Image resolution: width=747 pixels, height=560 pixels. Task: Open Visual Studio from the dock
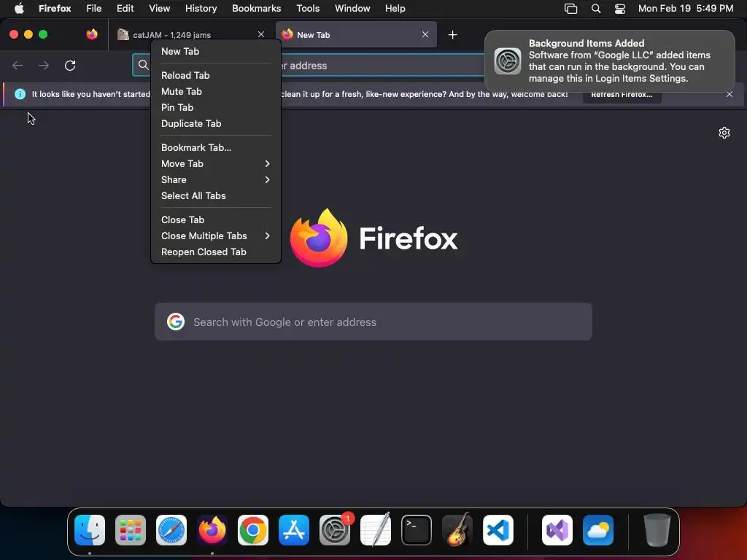(x=557, y=530)
